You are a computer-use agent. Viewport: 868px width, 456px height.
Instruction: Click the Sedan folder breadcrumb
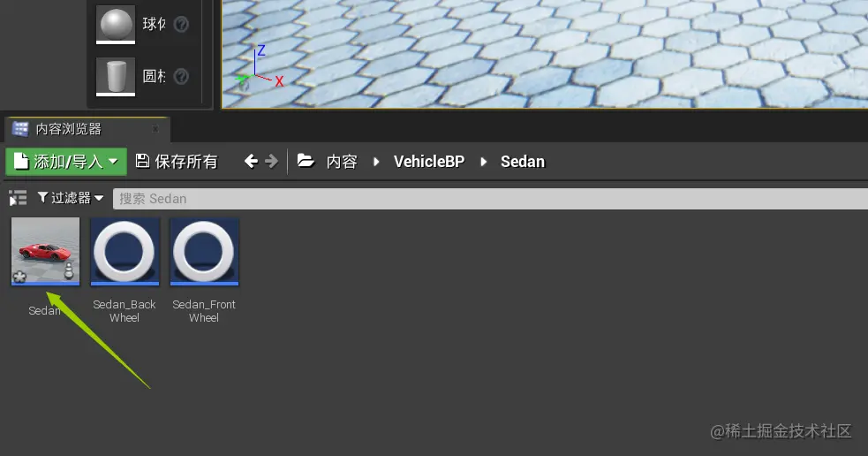point(523,161)
